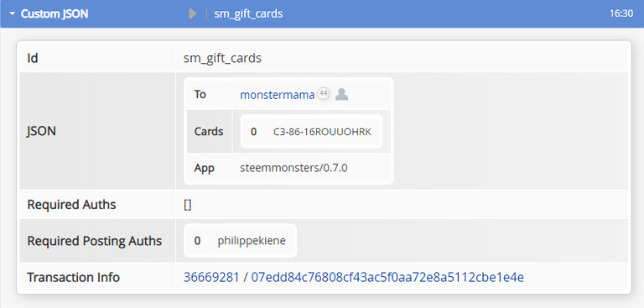Click the 16:30 timestamp
The height and width of the screenshot is (308, 644).
(x=621, y=14)
